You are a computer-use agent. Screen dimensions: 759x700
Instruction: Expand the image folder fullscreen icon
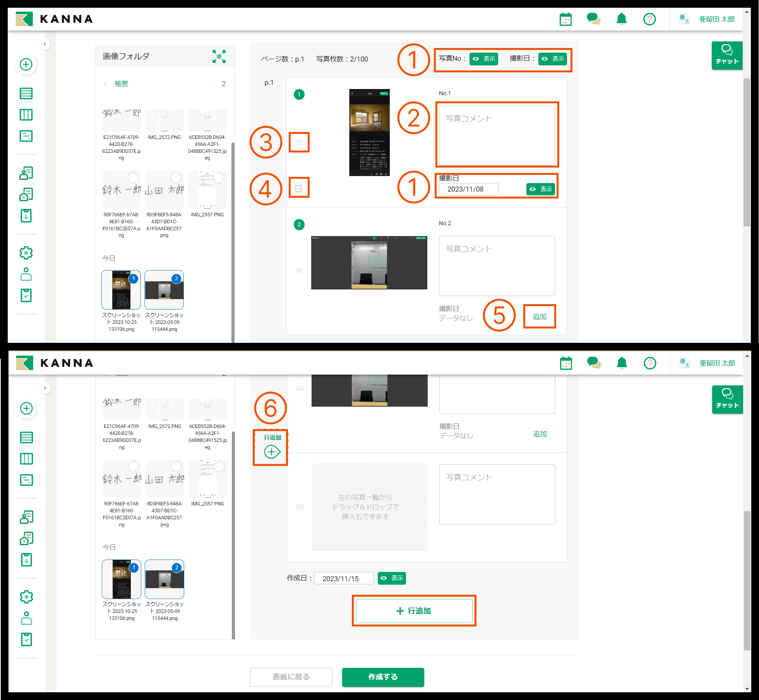[x=219, y=56]
